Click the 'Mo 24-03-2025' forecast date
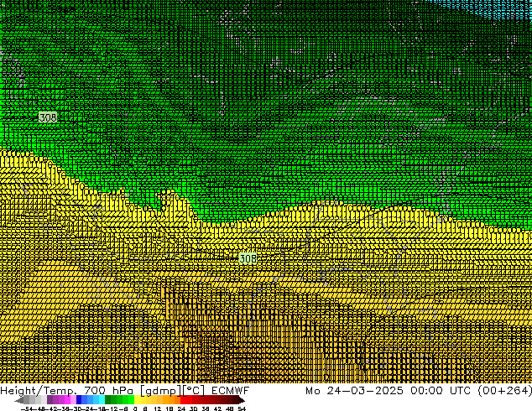Image resolution: width=532 pixels, height=411 pixels. pyautogui.click(x=354, y=391)
